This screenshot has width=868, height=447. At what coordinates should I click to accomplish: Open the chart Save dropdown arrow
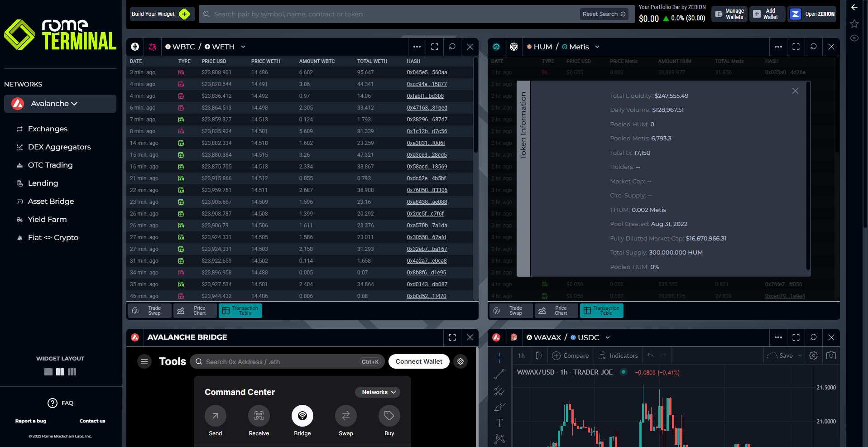pyautogui.click(x=800, y=356)
